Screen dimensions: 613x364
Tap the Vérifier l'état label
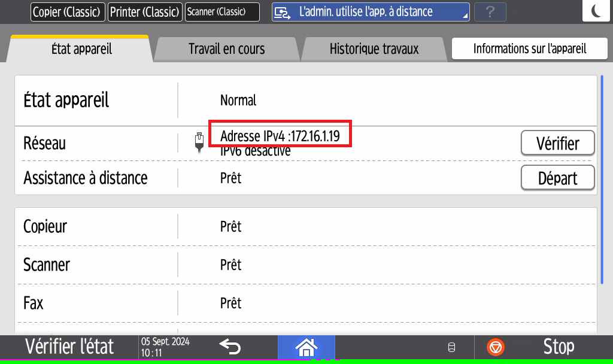pos(69,347)
